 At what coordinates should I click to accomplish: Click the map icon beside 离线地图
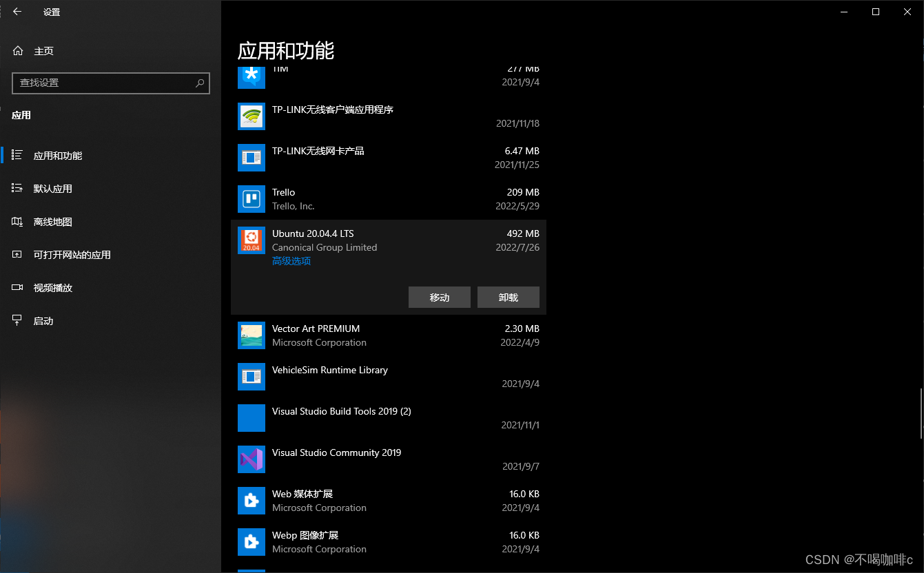tap(18, 222)
